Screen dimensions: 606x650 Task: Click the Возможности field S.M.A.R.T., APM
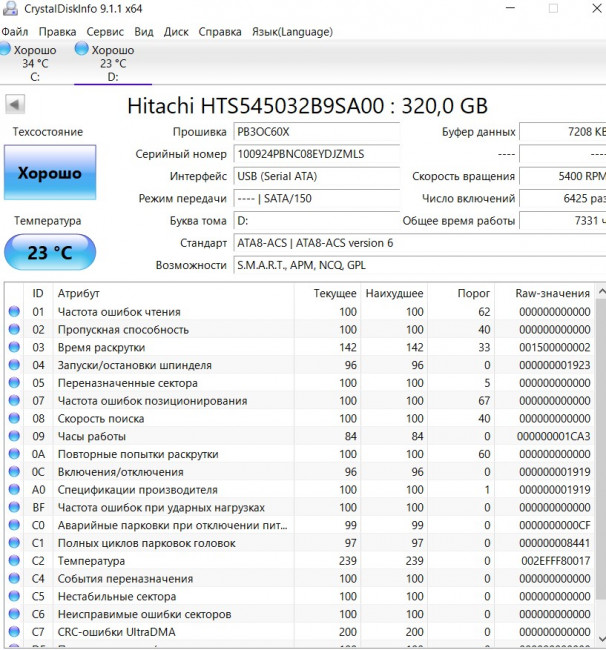(x=419, y=265)
